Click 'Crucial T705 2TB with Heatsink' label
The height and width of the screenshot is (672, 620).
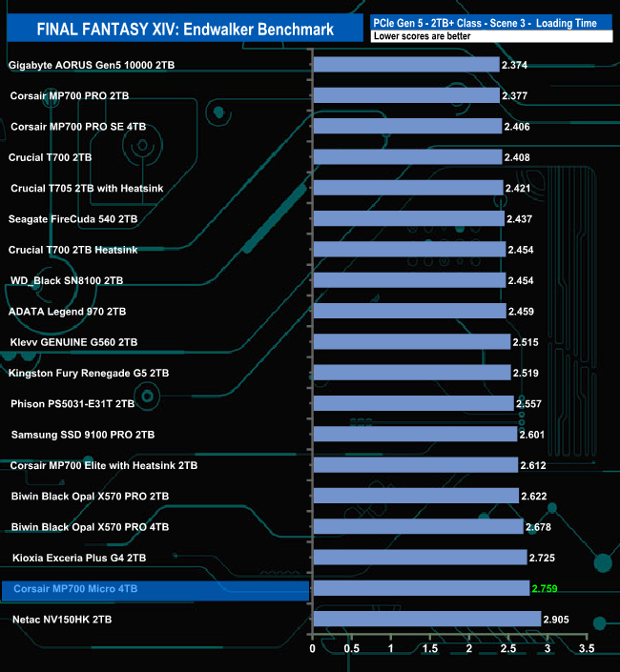87,189
